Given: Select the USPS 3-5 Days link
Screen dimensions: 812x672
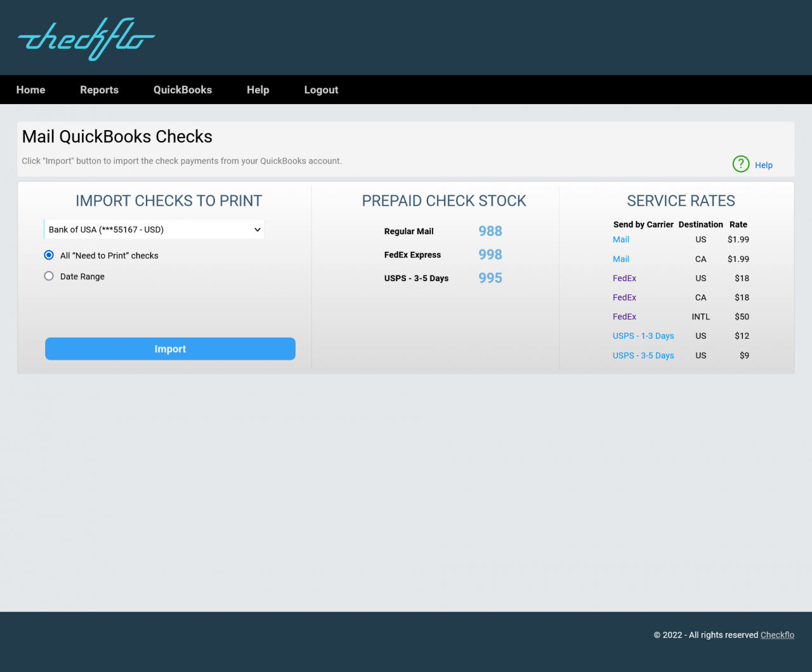Looking at the screenshot, I should click(x=643, y=355).
